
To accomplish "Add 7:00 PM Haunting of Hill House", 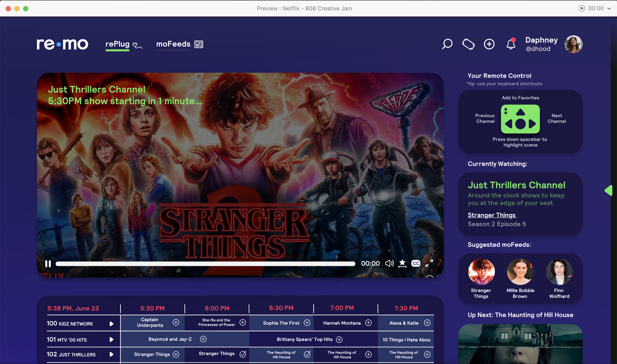I will pos(368,354).
